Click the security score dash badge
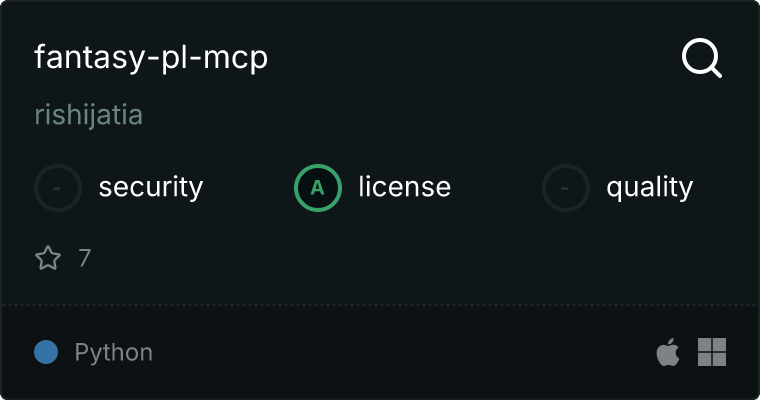Screen dimensions: 760x400 [58, 188]
